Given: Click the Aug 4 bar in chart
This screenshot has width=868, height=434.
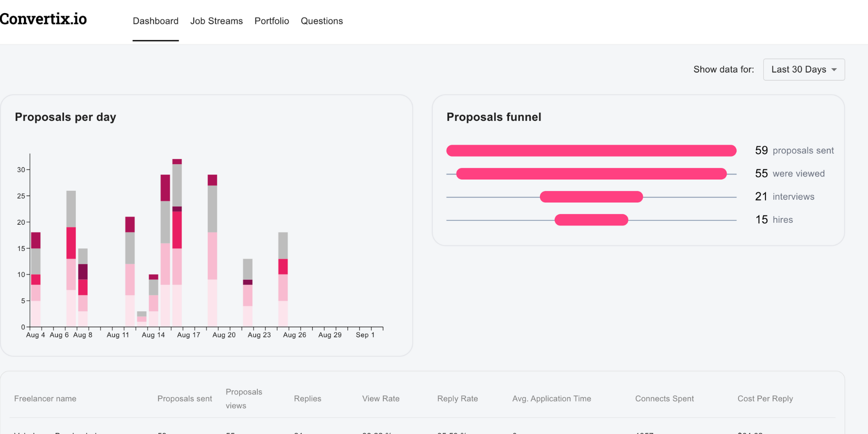Looking at the screenshot, I should (36, 280).
